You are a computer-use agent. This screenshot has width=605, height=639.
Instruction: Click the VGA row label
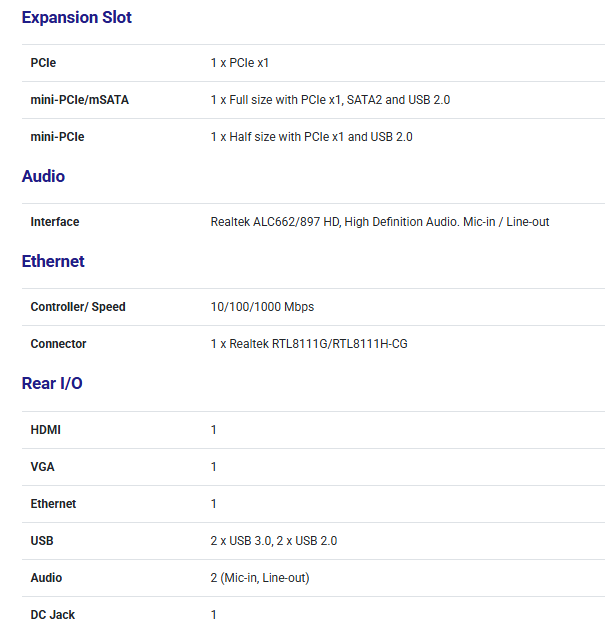tap(43, 467)
